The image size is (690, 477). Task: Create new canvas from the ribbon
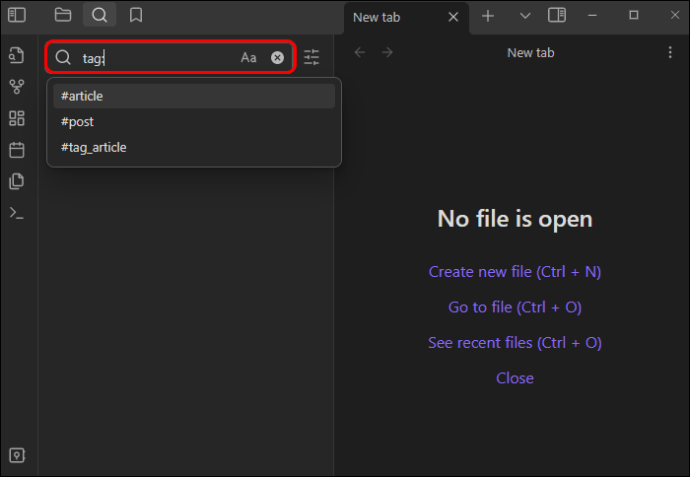(17, 118)
